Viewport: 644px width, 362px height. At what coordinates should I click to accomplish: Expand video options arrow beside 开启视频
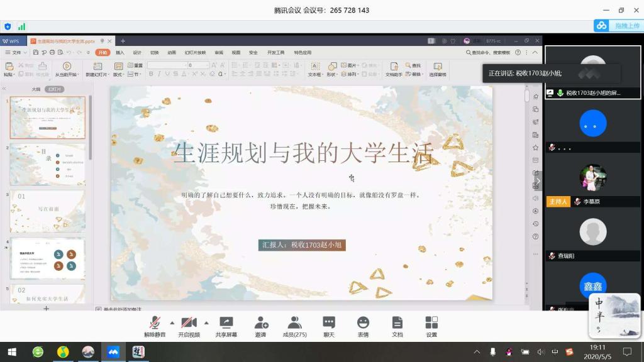coord(206,323)
